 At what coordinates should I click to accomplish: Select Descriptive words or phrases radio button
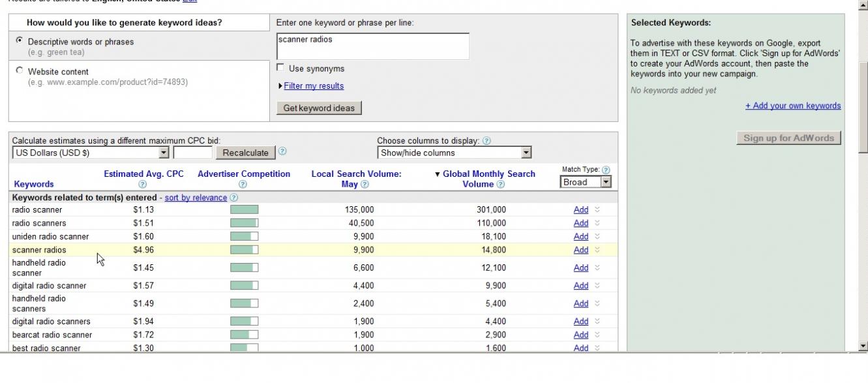19,40
